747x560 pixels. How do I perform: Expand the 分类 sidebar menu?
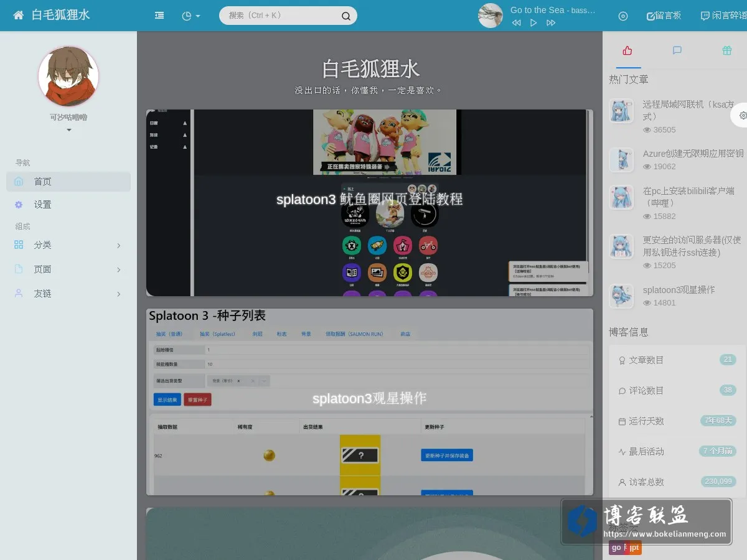(x=68, y=245)
